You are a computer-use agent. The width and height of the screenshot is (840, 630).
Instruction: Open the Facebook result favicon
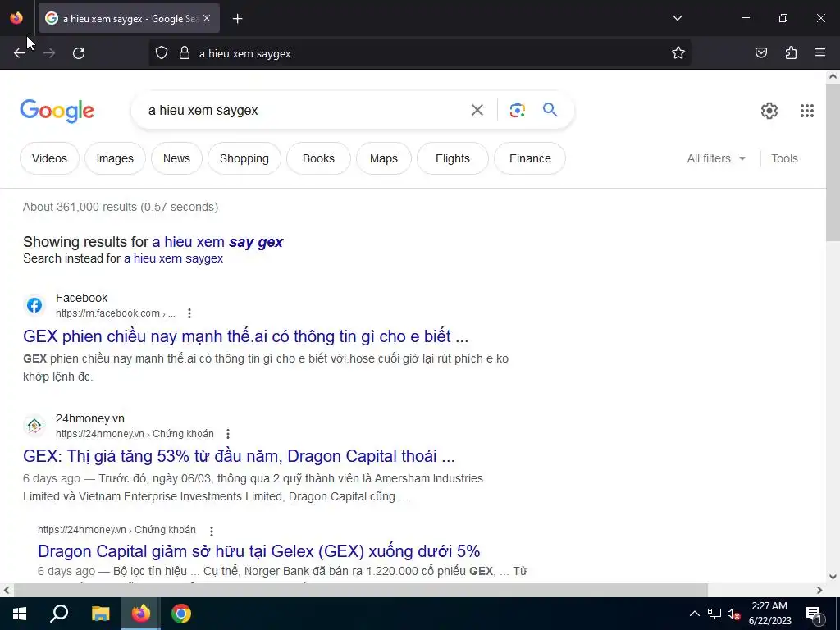(x=34, y=305)
